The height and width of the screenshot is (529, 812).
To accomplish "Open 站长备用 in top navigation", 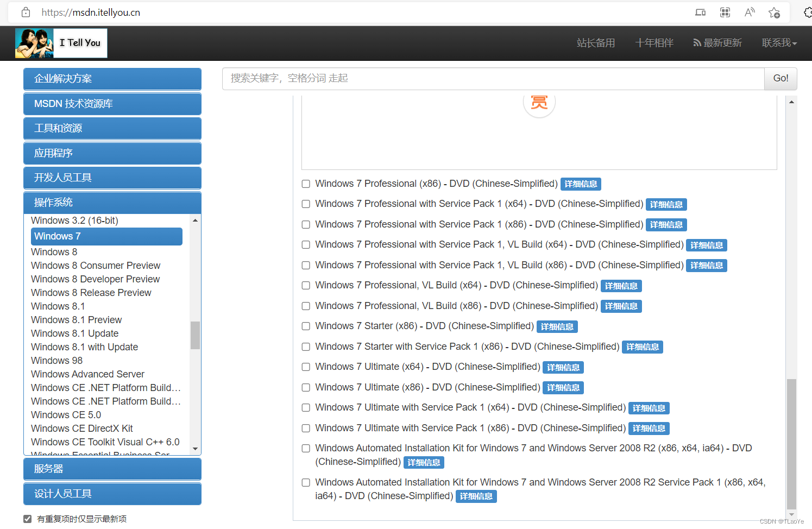I will [596, 43].
